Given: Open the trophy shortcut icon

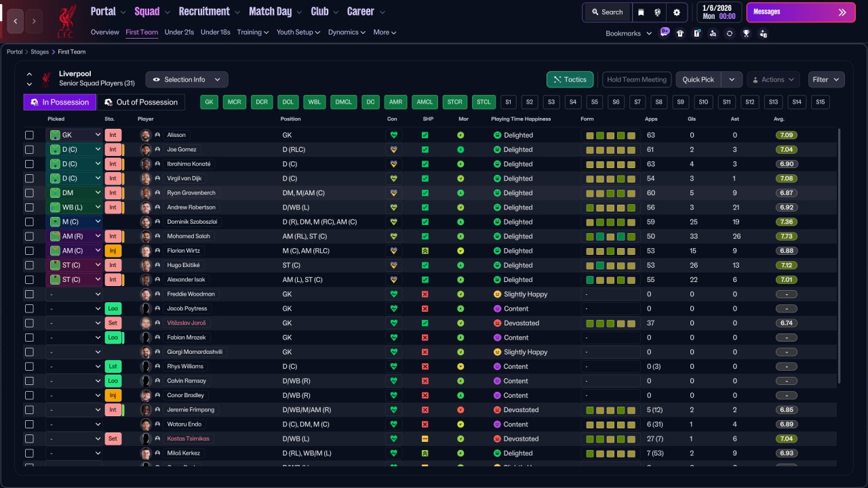Looking at the screenshot, I should pos(746,33).
